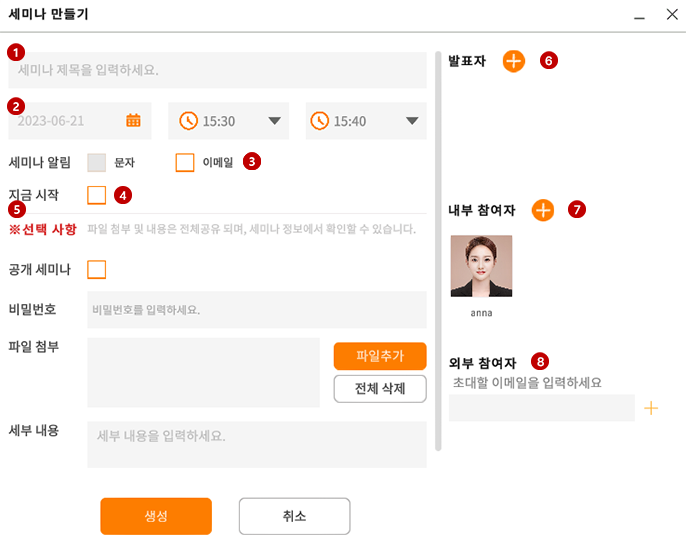Expand the 15:30 start time dropdown
686x547 pixels.
tap(274, 121)
